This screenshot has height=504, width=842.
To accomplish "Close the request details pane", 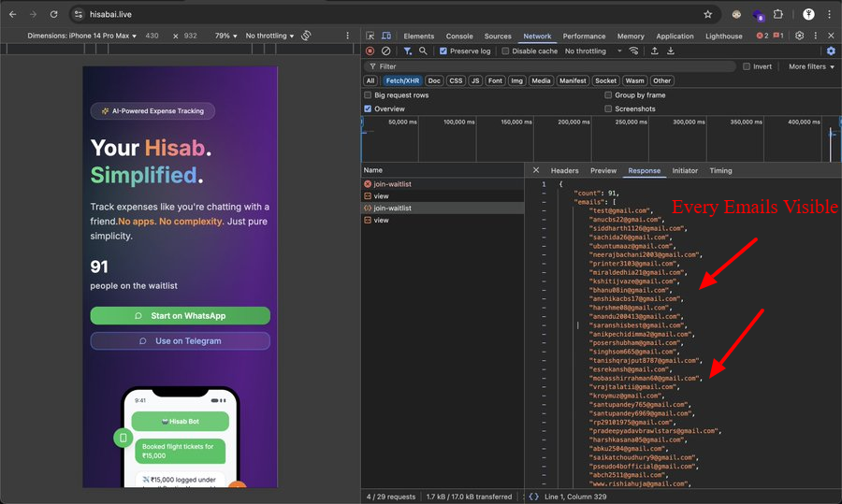I will pyautogui.click(x=536, y=170).
